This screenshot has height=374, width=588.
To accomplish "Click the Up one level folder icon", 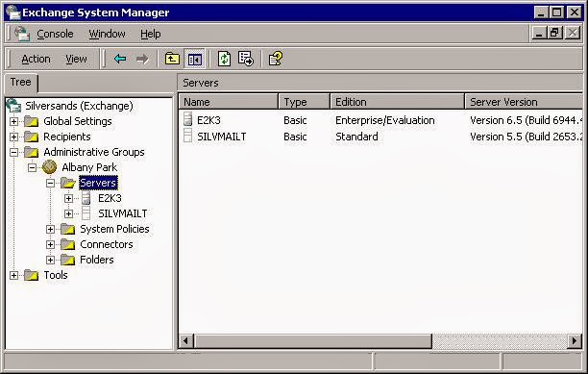I will [172, 59].
